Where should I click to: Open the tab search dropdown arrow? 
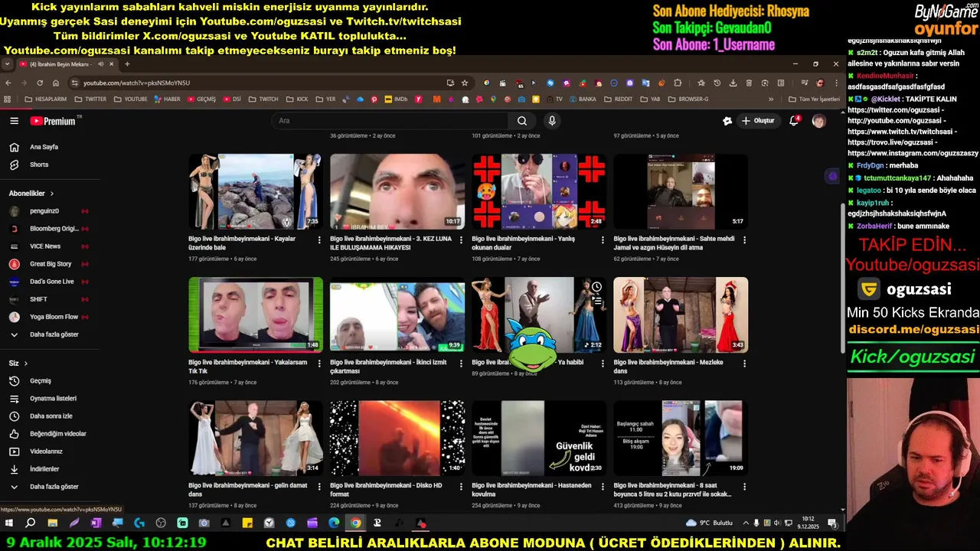click(8, 64)
